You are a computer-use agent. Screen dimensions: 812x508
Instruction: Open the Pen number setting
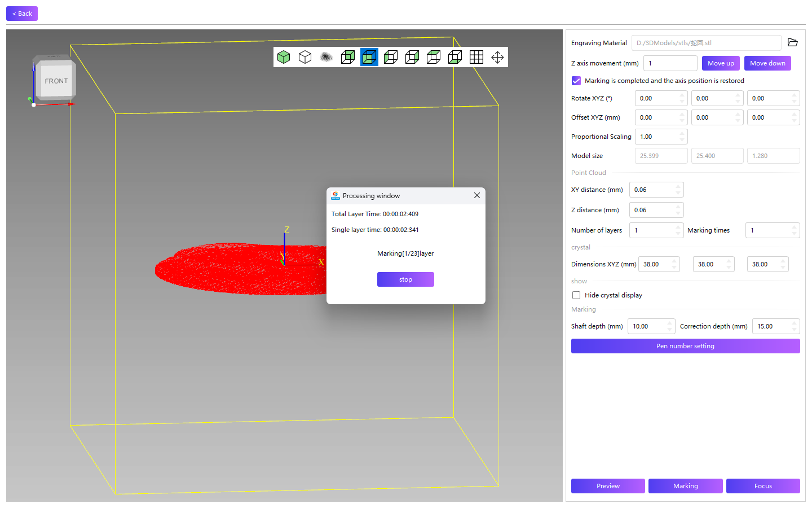click(686, 346)
